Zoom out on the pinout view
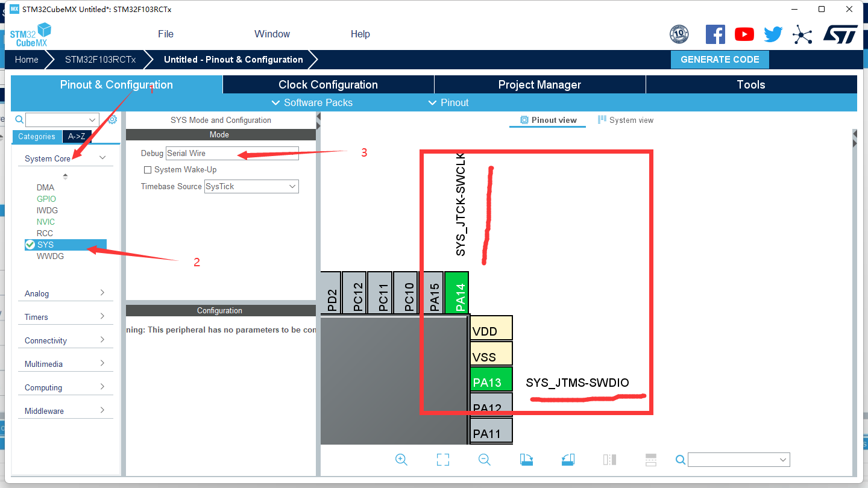The height and width of the screenshot is (488, 868). (x=484, y=460)
